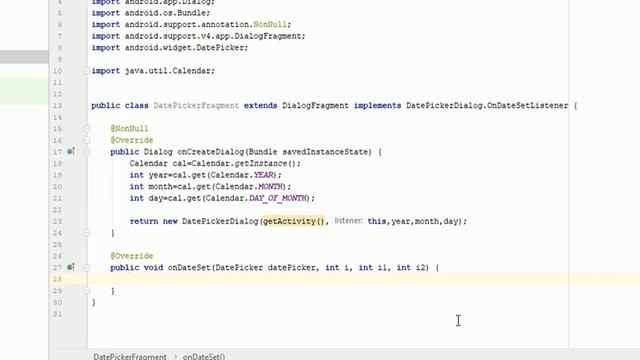Click the 'listener:' parameter hint
The image size is (640, 360).
[348, 221]
